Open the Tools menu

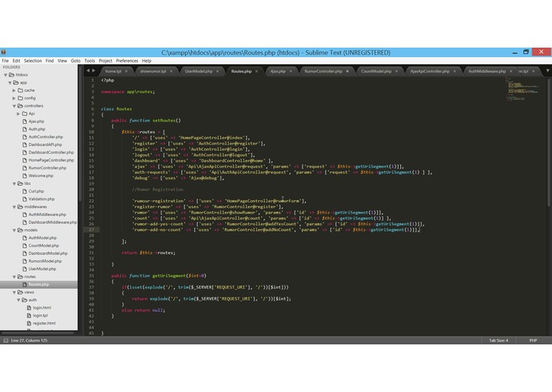point(90,61)
